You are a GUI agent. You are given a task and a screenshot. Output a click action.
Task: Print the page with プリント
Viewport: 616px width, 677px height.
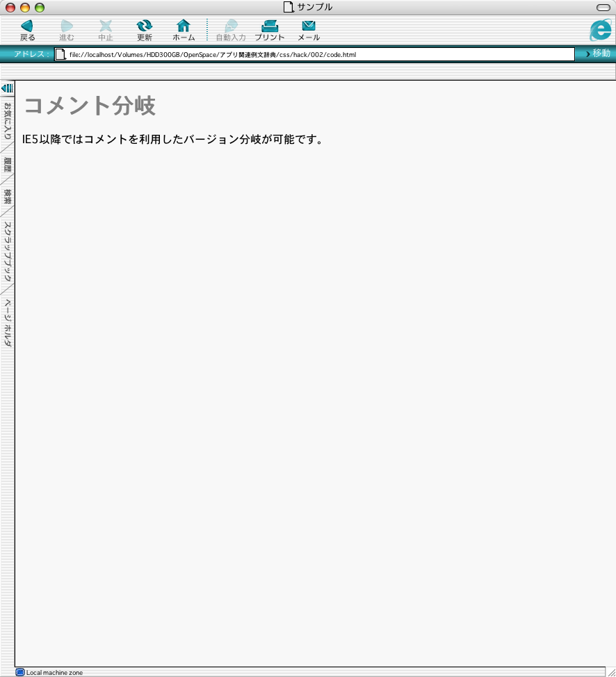[x=270, y=30]
